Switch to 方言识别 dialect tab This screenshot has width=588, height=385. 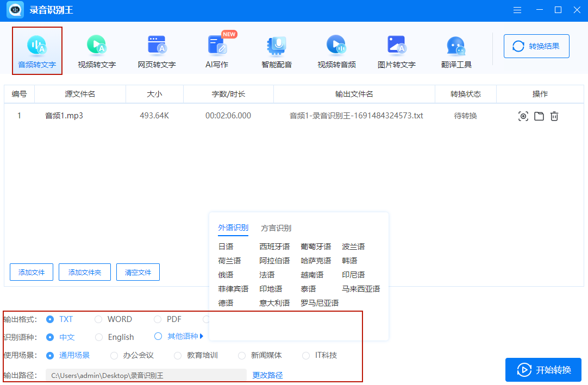(276, 228)
